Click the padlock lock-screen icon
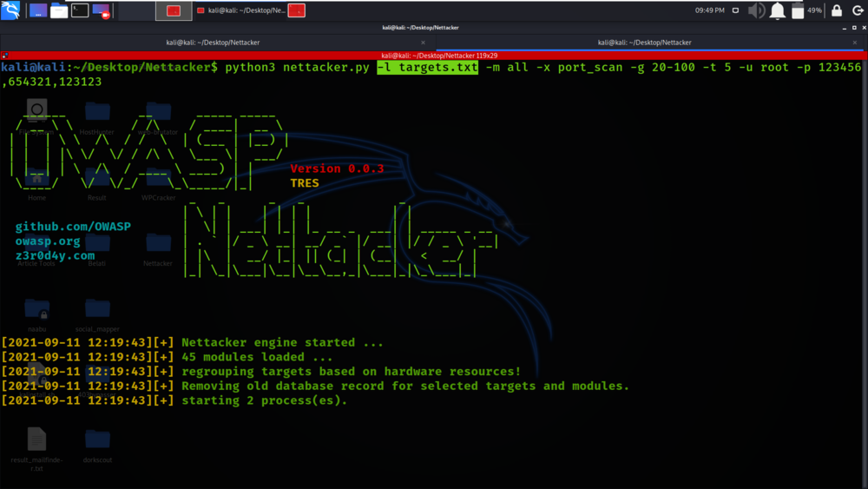Screen dimensions: 868x489 click(837, 10)
